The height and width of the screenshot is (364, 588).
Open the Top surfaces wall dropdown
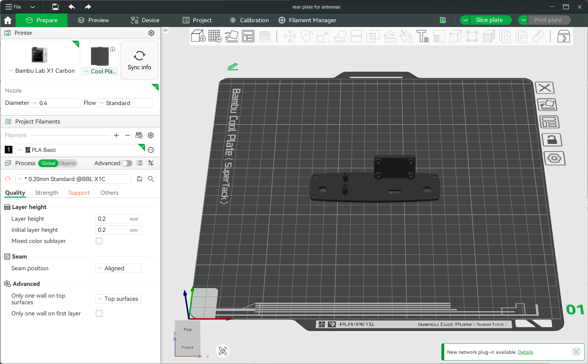pyautogui.click(x=118, y=299)
